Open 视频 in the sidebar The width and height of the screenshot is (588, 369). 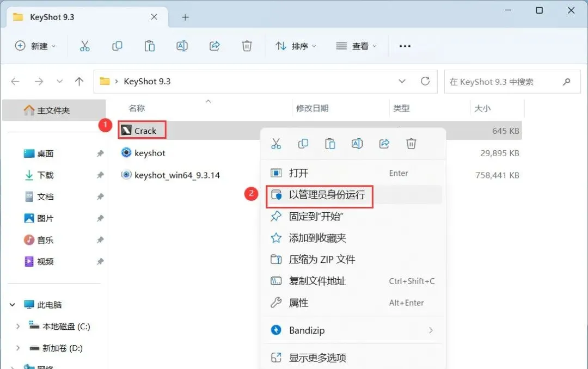(x=45, y=261)
